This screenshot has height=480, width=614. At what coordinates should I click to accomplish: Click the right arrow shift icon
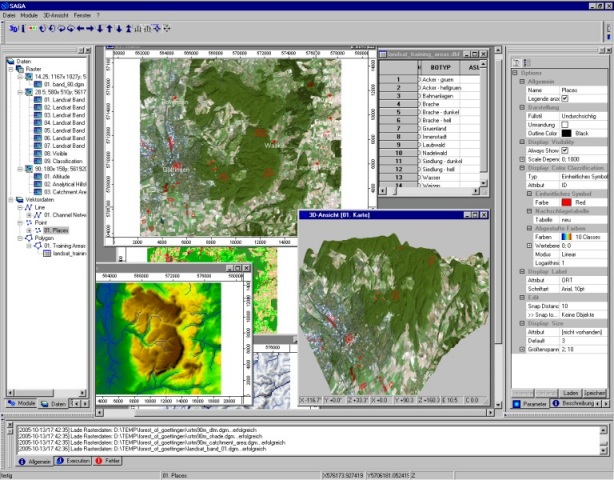90,29
